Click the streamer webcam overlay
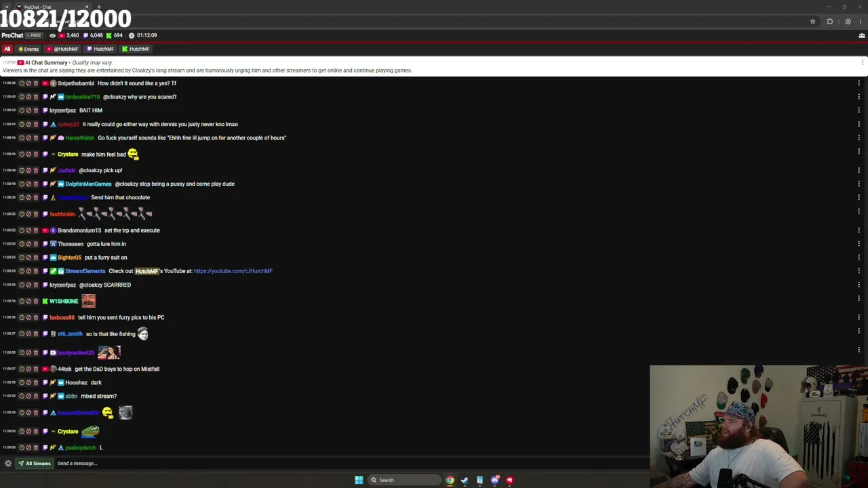The height and width of the screenshot is (488, 868). (x=758, y=426)
